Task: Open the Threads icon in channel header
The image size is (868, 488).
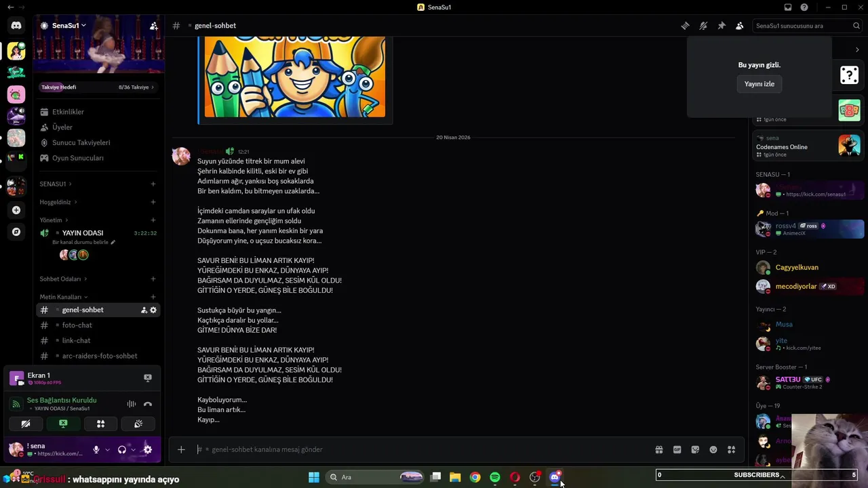Action: pyautogui.click(x=686, y=26)
